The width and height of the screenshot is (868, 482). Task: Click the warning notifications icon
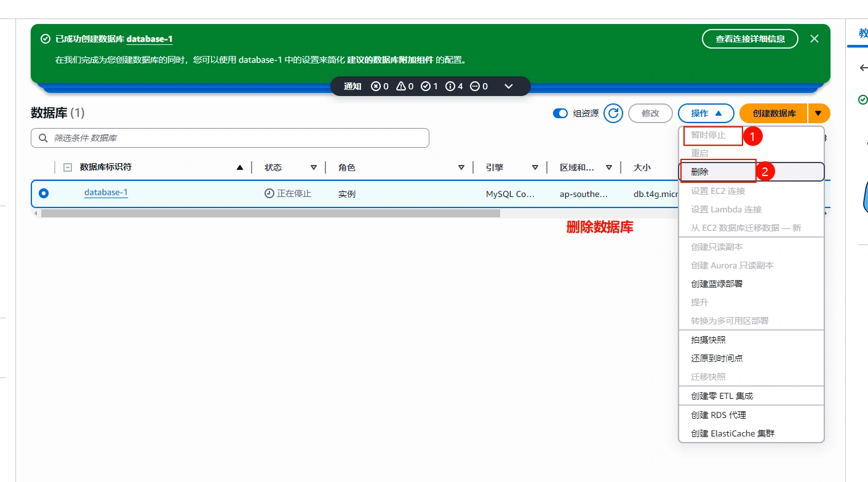tap(400, 86)
